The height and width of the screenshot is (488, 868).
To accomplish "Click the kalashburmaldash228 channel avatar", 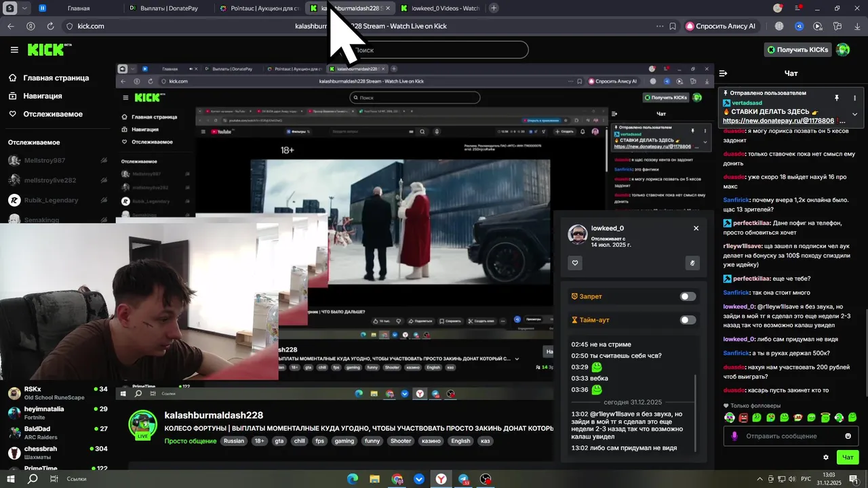I will coord(142,424).
